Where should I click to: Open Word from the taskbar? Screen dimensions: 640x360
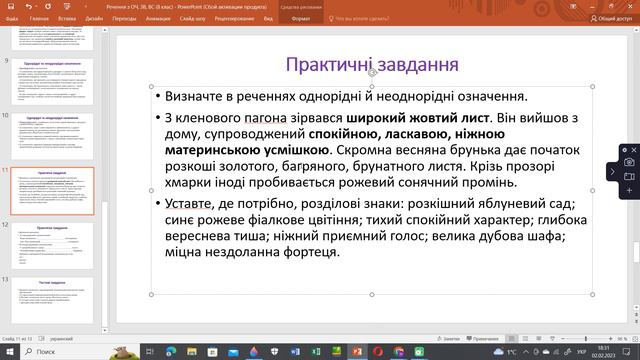(295, 351)
